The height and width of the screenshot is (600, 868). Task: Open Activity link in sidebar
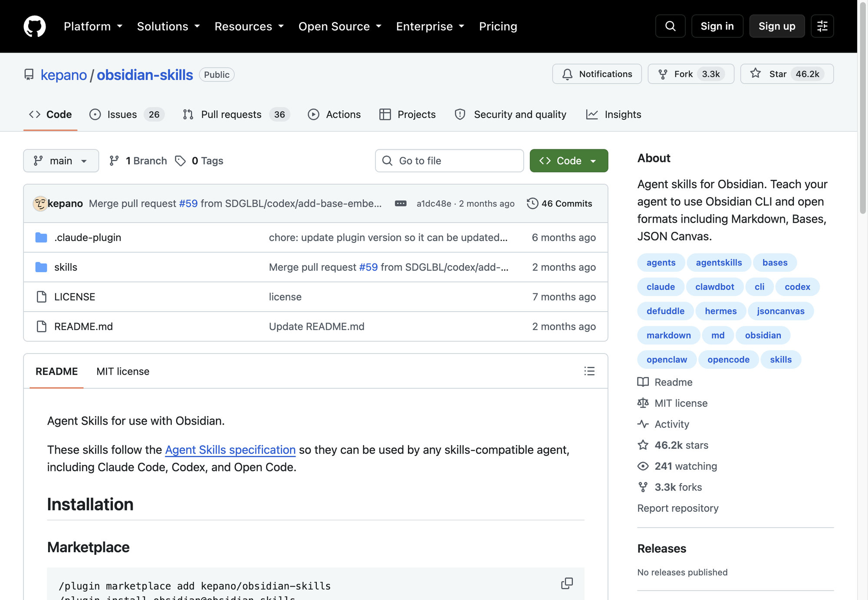coord(663,424)
